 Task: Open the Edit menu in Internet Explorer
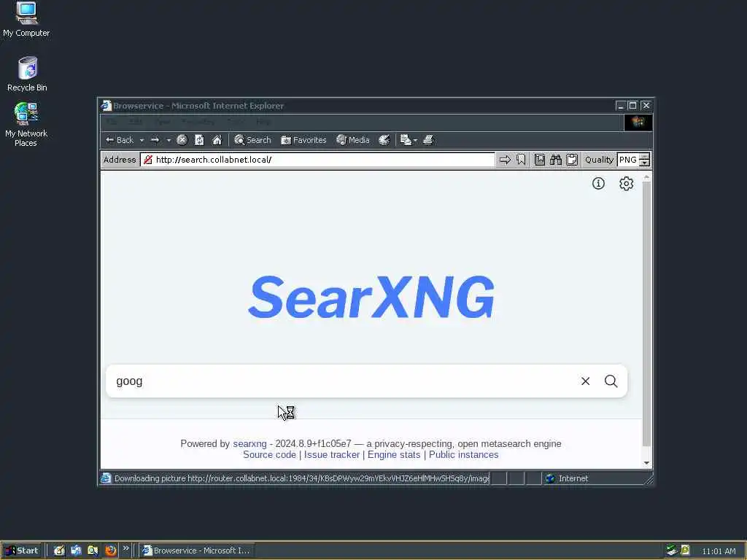click(135, 122)
